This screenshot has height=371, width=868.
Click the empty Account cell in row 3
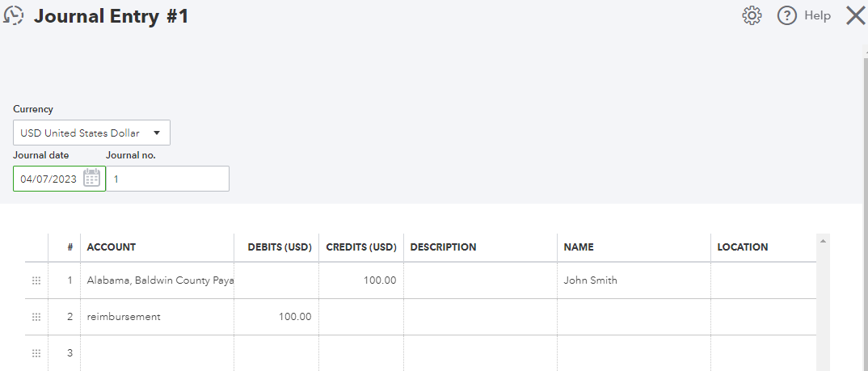point(158,353)
